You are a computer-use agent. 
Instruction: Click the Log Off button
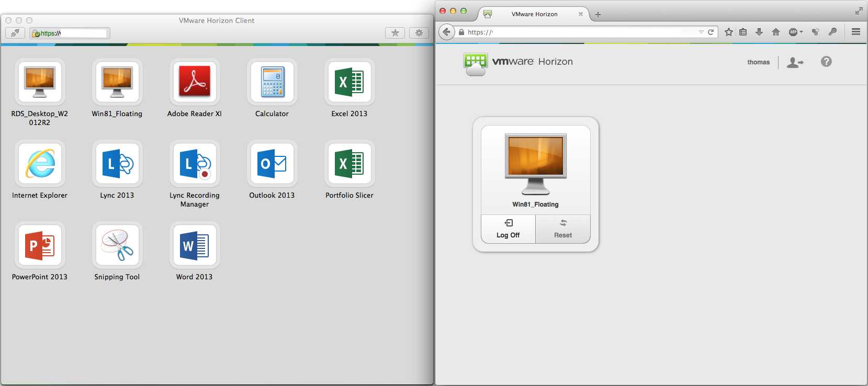pyautogui.click(x=508, y=229)
